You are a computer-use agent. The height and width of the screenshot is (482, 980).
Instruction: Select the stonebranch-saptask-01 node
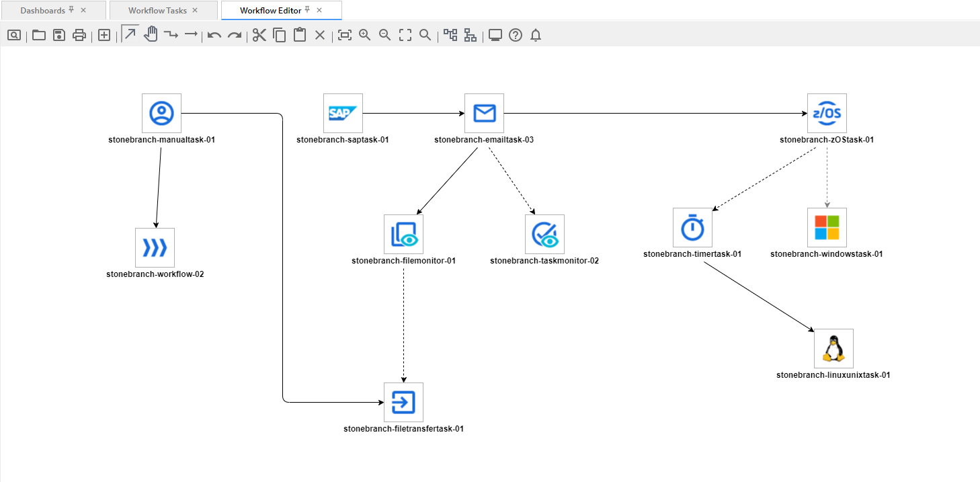pyautogui.click(x=343, y=113)
